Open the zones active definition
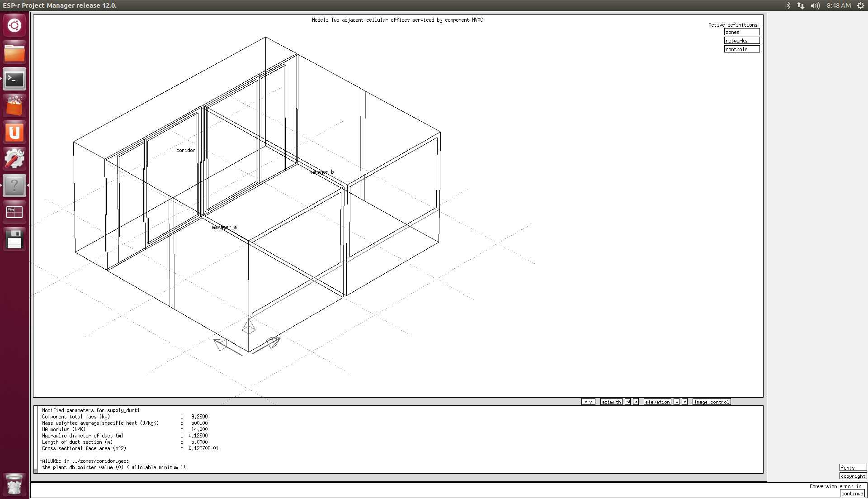 [741, 32]
